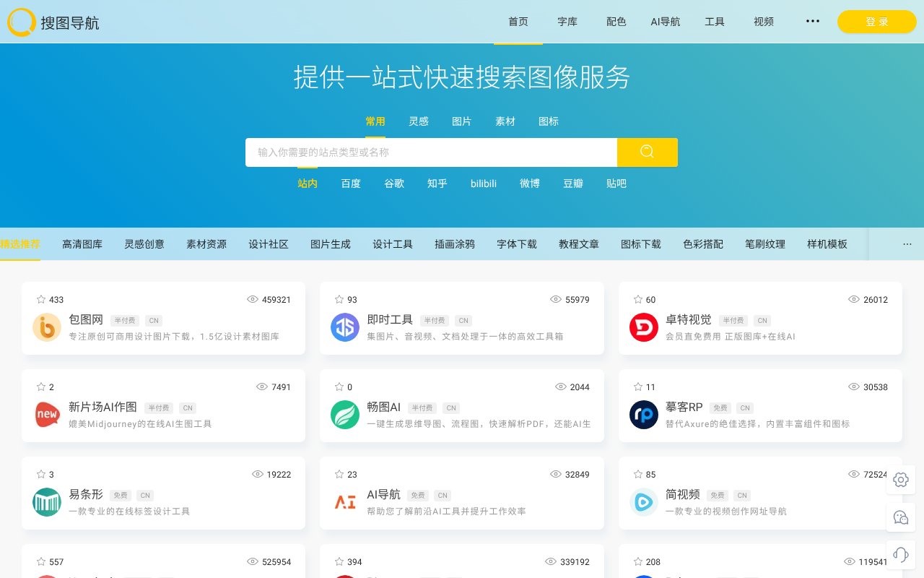Click the 包图网 site logo icon
This screenshot has height=578, width=924.
(x=47, y=327)
